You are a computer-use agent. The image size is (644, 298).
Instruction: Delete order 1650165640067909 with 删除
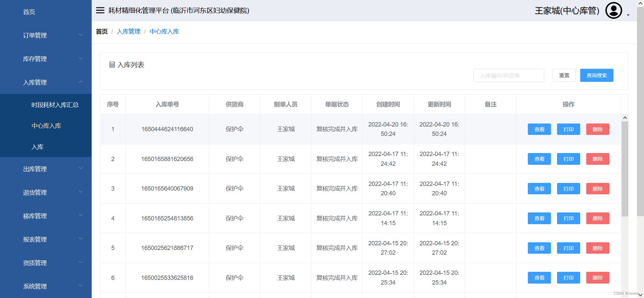coord(598,189)
